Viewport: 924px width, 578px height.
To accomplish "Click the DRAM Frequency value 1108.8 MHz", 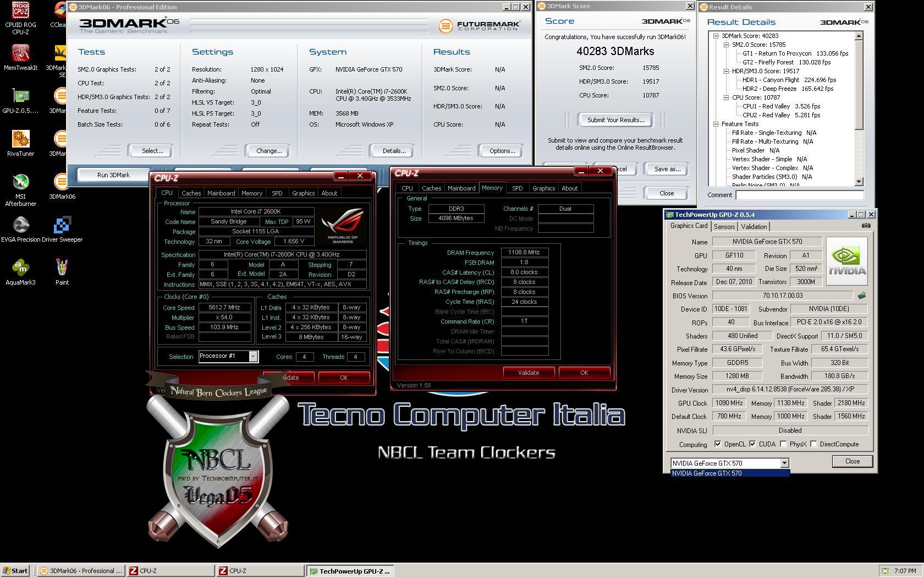I will point(524,253).
